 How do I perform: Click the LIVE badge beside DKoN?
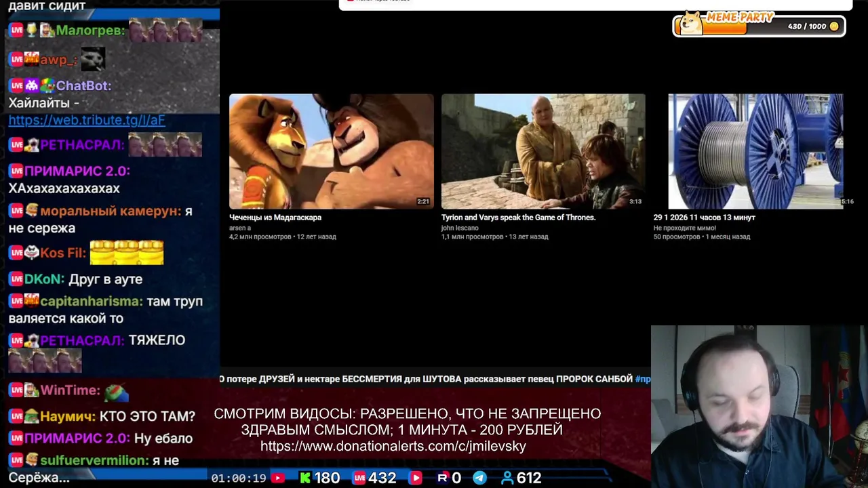click(x=16, y=279)
